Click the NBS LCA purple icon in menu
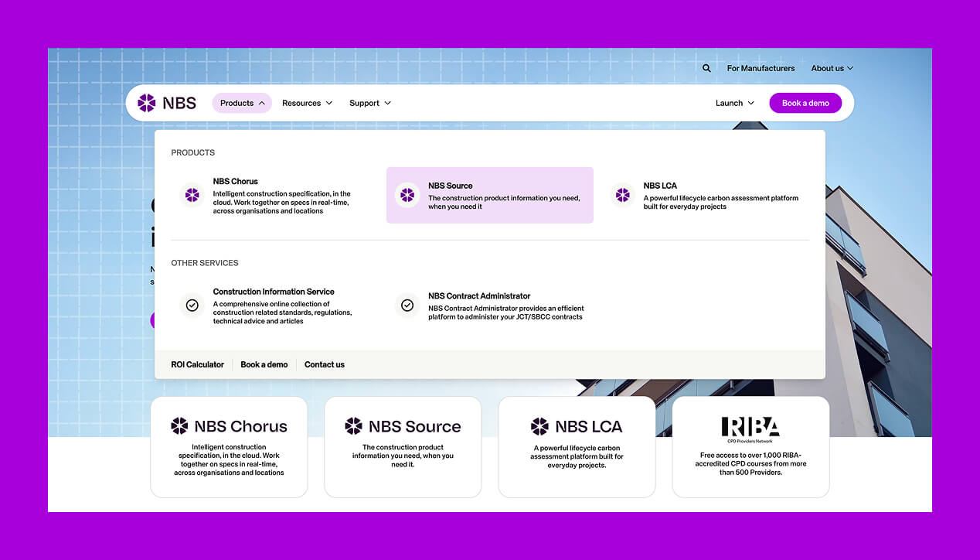This screenshot has width=980, height=560. click(x=623, y=195)
